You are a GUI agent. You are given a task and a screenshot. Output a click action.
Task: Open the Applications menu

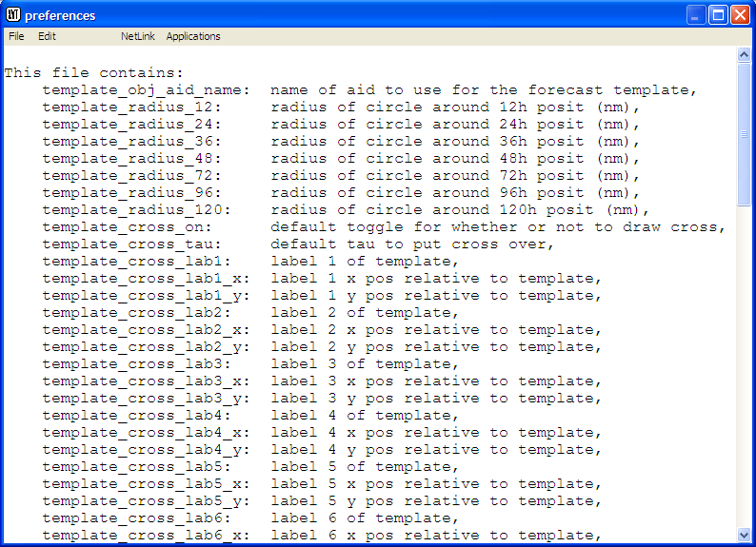point(193,36)
